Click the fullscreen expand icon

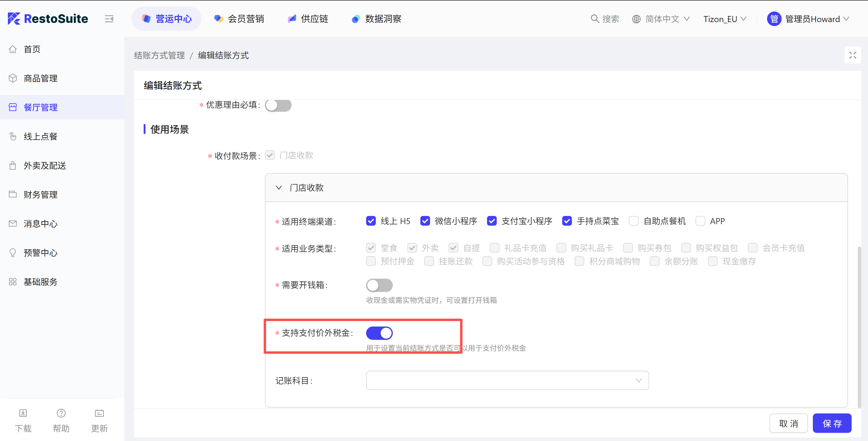[x=853, y=55]
